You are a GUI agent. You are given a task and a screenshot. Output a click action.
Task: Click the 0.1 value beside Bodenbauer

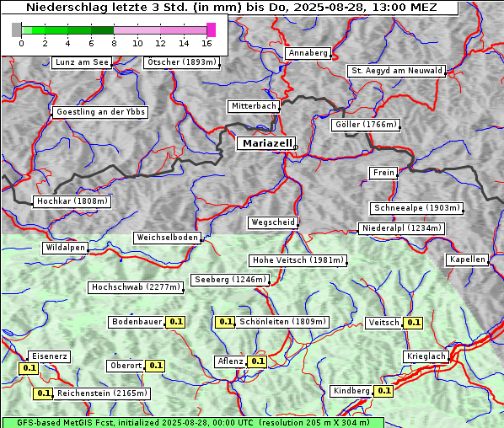[175, 322]
